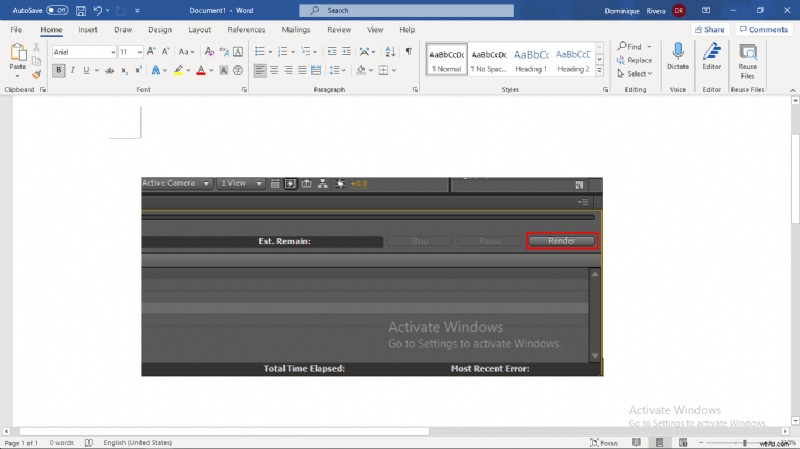
Task: Toggle Bold formatting
Action: [x=59, y=70]
